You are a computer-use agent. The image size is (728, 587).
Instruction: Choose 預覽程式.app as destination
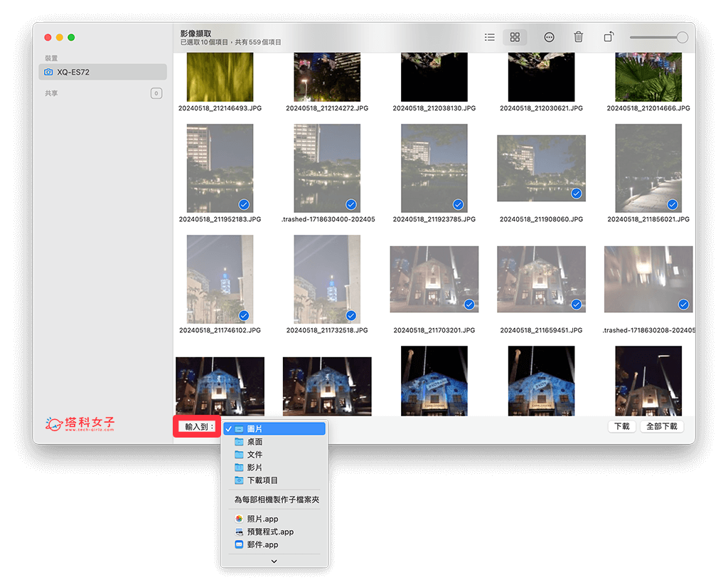pos(274,532)
